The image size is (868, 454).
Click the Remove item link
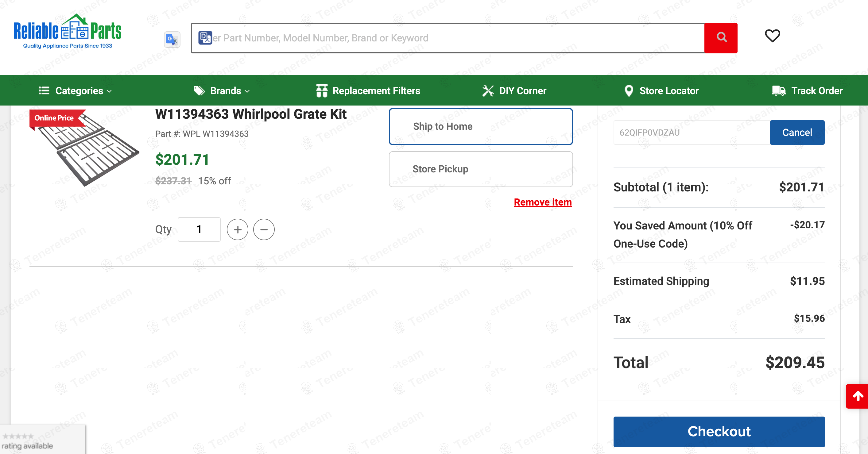coord(543,202)
